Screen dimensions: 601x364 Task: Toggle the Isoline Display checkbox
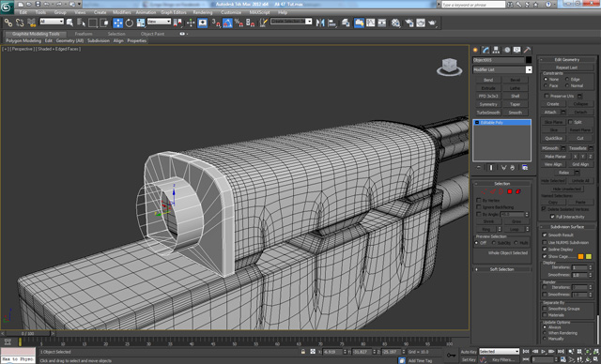545,250
